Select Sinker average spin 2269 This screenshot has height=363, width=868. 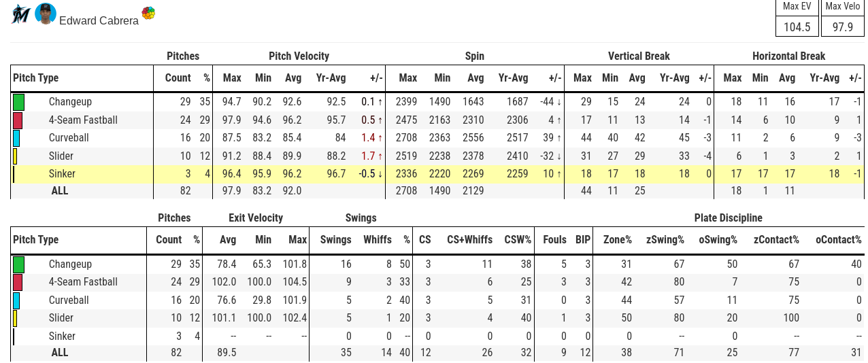473,174
